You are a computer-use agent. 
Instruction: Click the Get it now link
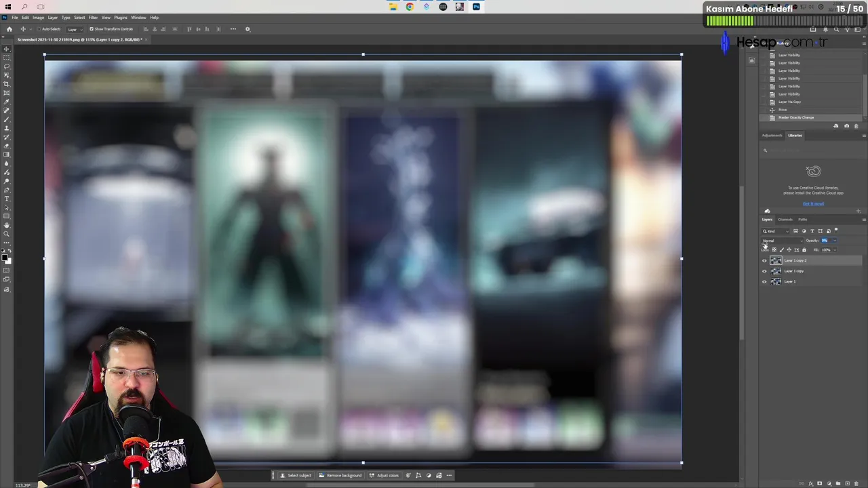click(813, 203)
